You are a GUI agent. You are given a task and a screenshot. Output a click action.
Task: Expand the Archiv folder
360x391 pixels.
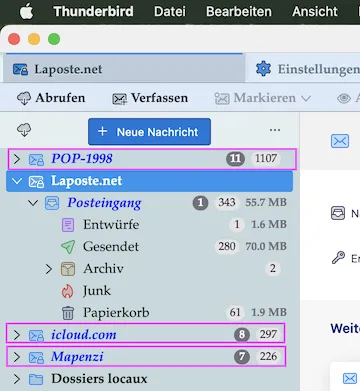pos(49,269)
